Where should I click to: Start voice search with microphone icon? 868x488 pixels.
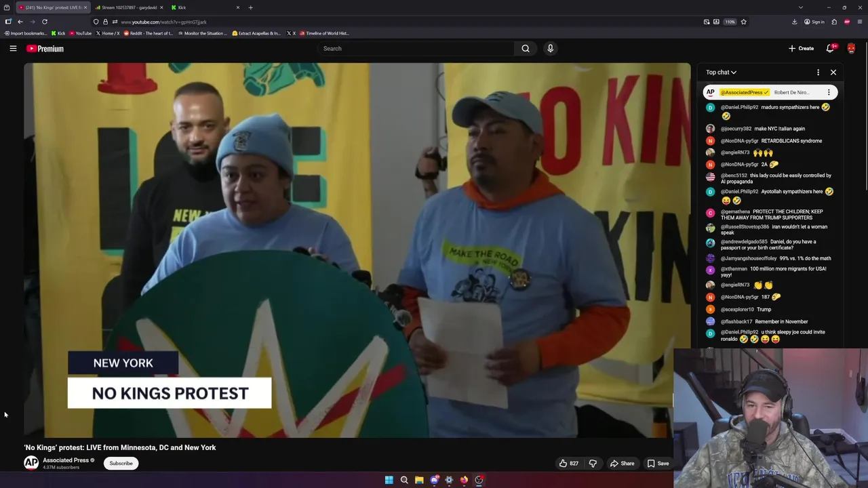(x=550, y=48)
